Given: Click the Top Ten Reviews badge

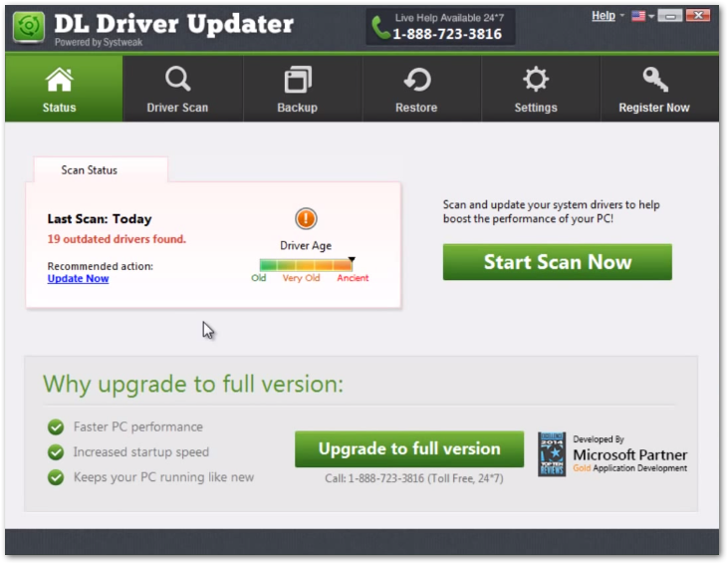Looking at the screenshot, I should click(x=552, y=454).
